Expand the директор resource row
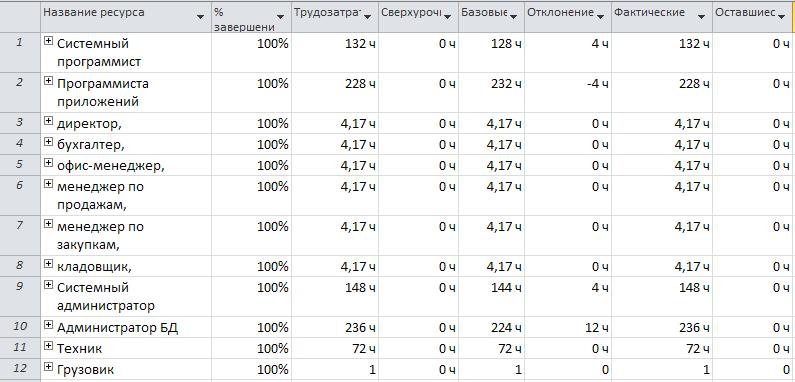The image size is (795, 382). coord(48,121)
